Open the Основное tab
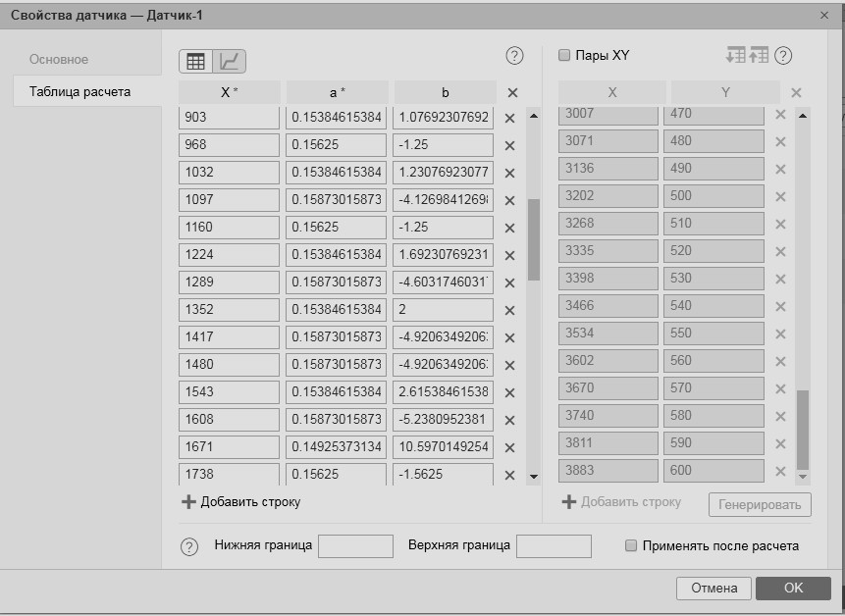This screenshot has height=616, width=845. tap(59, 60)
